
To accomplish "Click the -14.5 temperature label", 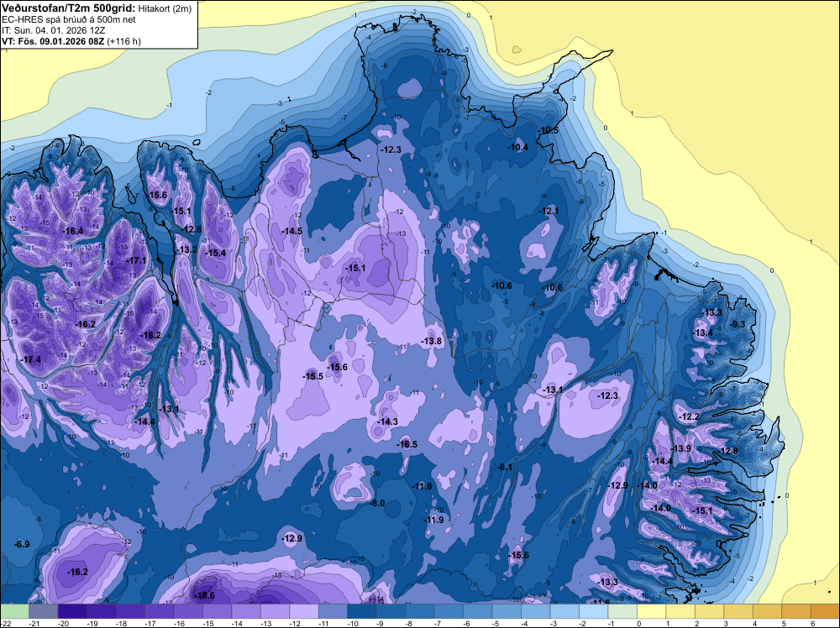I will [292, 231].
